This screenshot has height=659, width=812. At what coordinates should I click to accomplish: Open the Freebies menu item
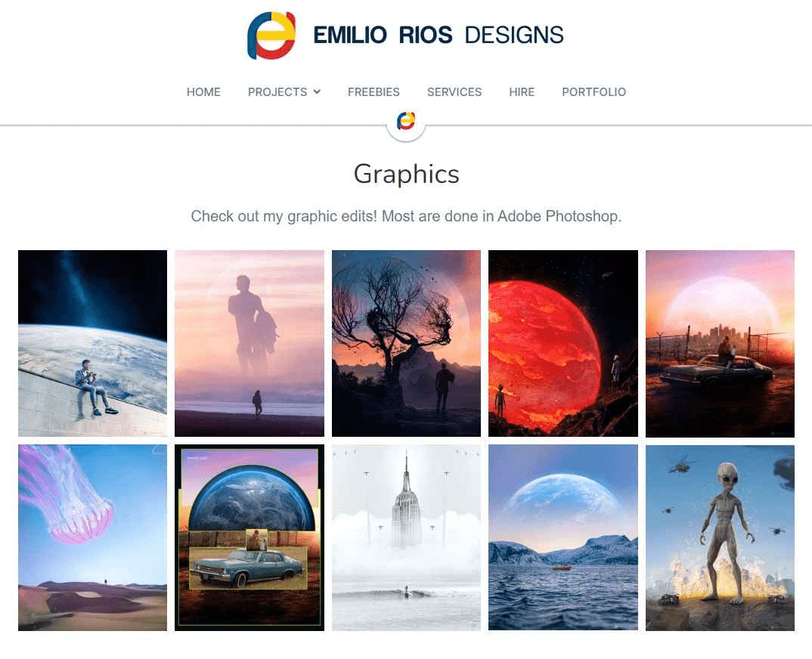[373, 92]
